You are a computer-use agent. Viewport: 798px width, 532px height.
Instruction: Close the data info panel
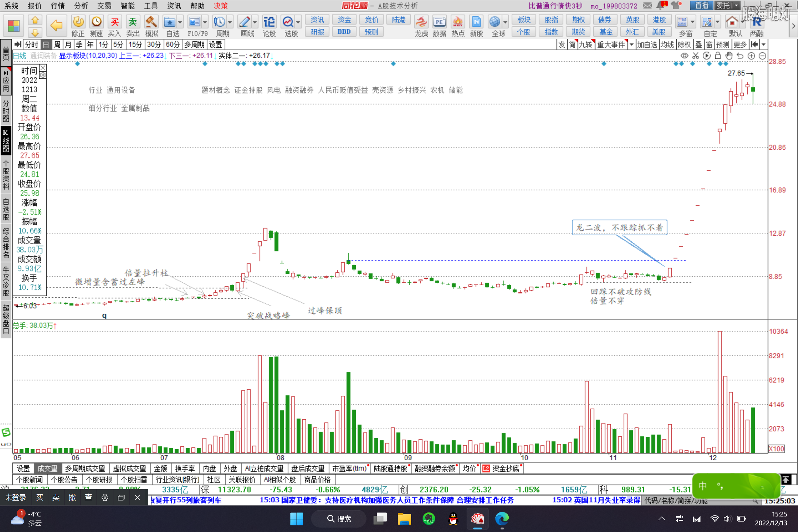(43, 68)
